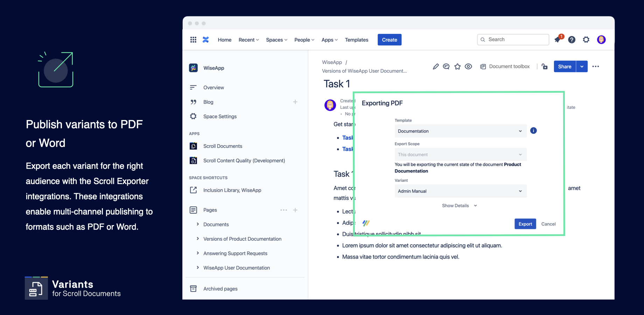644x315 pixels.
Task: Toggle watching this page eye icon
Action: point(468,66)
